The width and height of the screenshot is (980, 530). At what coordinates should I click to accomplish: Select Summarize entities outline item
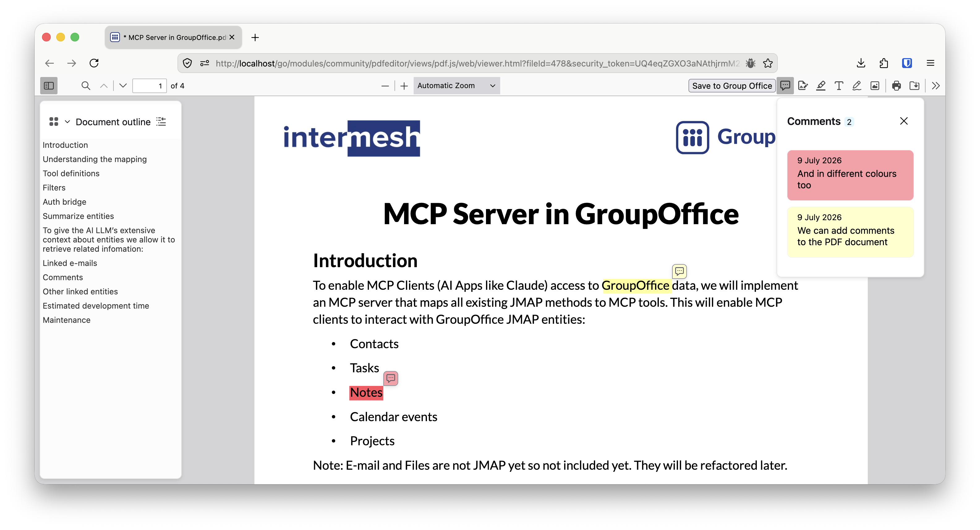pos(78,216)
